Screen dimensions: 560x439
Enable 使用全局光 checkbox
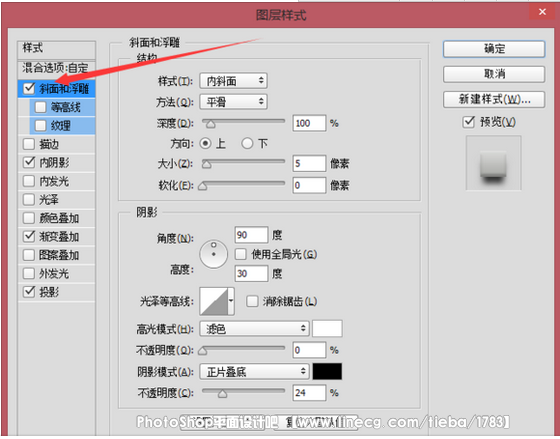[241, 254]
